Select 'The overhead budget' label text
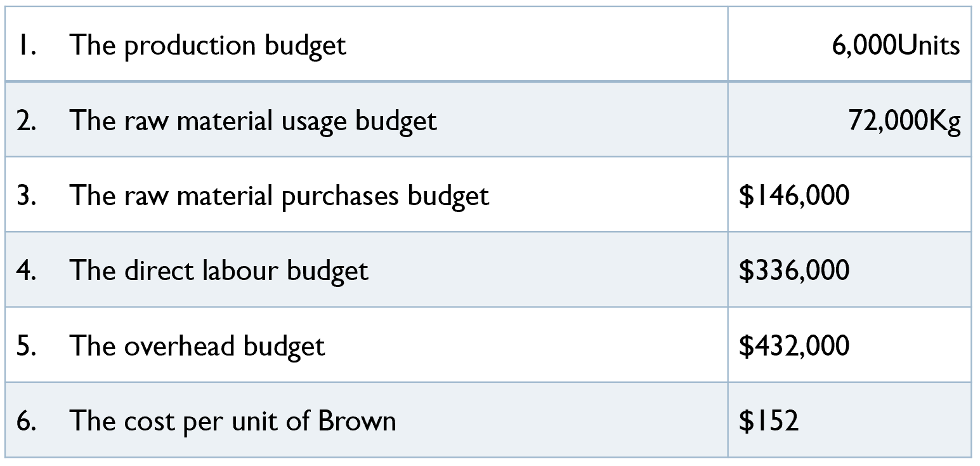This screenshot has width=980, height=466. tap(197, 345)
